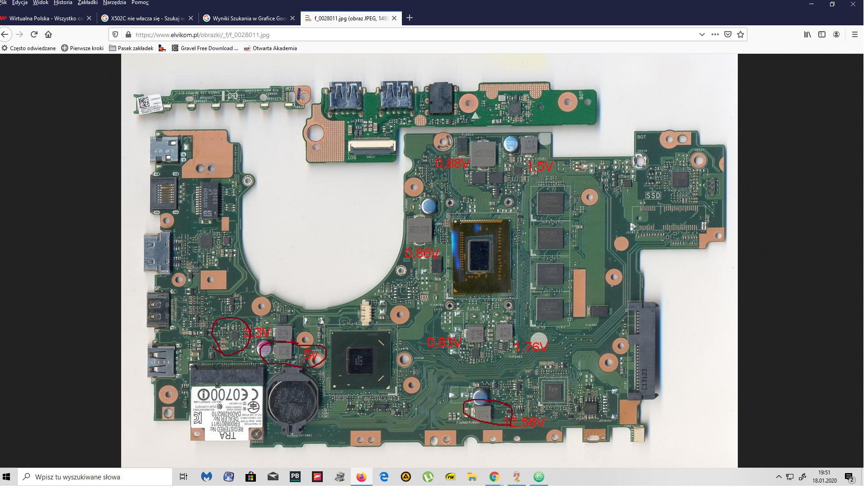The height and width of the screenshot is (488, 868).
Task: Open Gravel Free Download bookmark
Action: pos(205,48)
